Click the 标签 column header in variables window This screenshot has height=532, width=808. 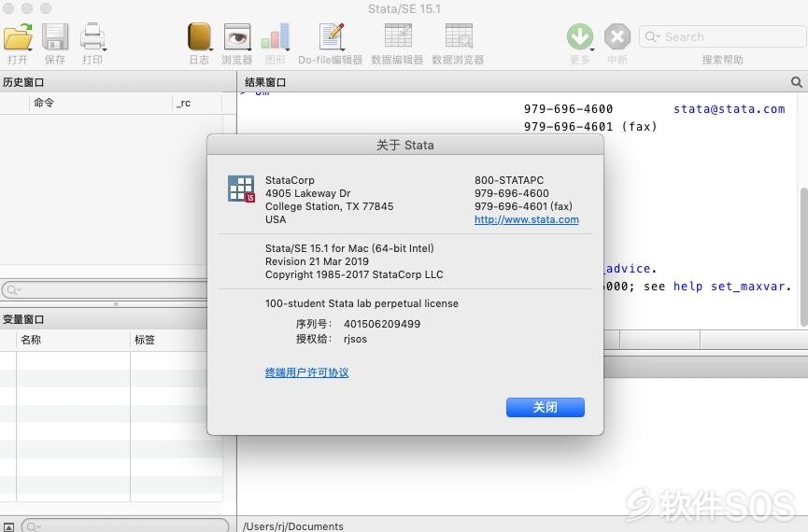170,340
